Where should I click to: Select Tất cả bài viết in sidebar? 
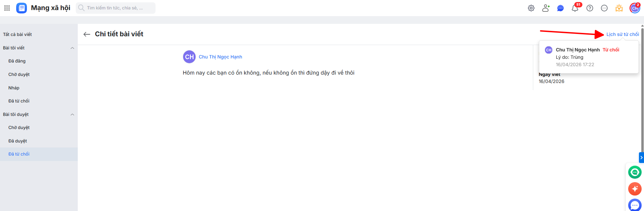[x=18, y=34]
